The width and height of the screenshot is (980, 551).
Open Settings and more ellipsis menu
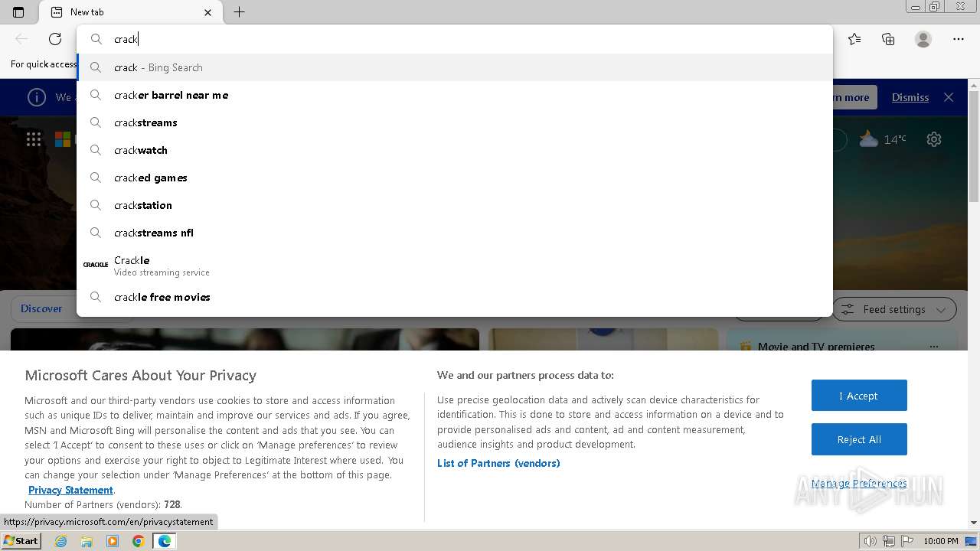click(x=959, y=39)
